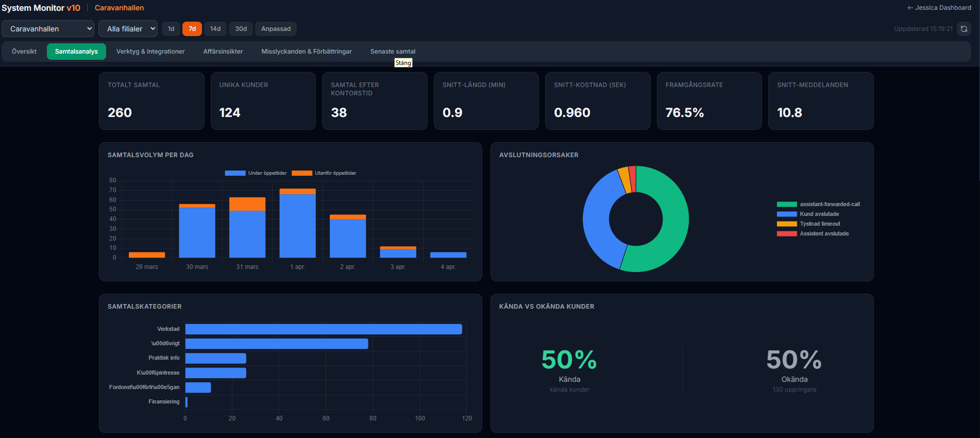View the Senaste samtal tab
This screenshot has height=438, width=980.
click(x=393, y=52)
